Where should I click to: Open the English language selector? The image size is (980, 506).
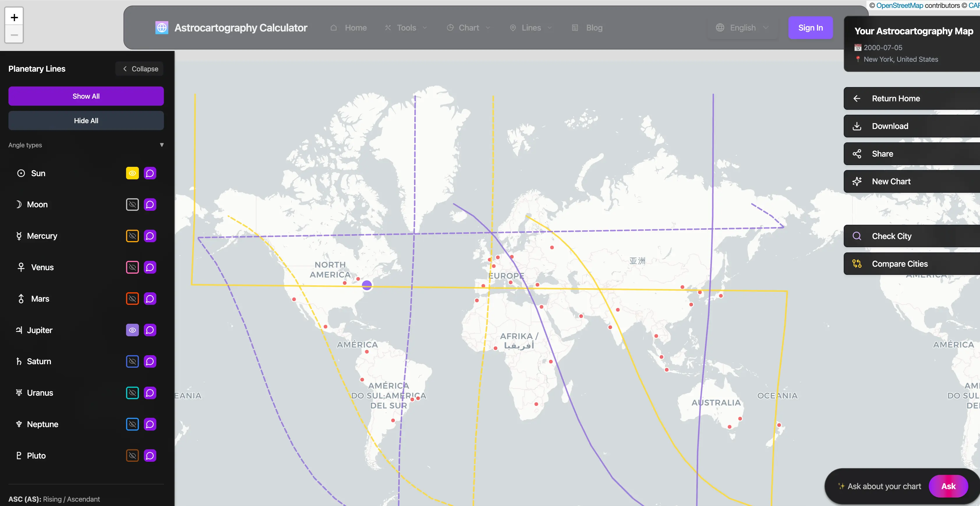click(742, 28)
